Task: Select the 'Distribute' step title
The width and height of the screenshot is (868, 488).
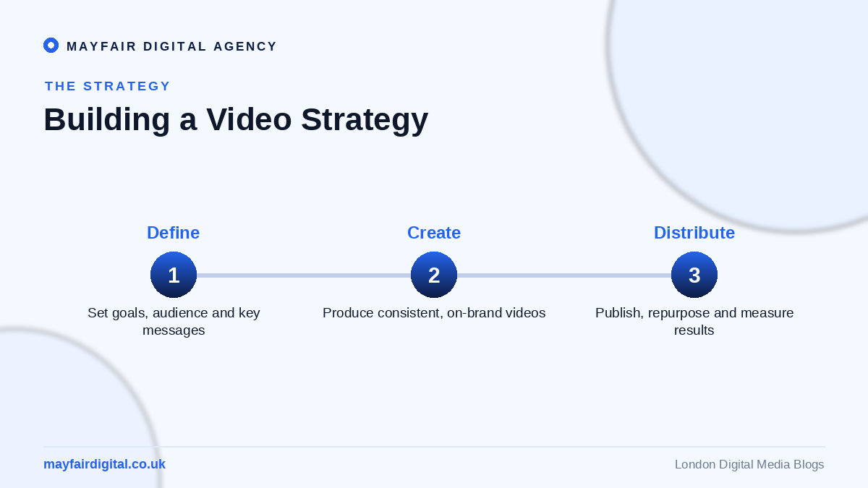Action: [x=694, y=233]
